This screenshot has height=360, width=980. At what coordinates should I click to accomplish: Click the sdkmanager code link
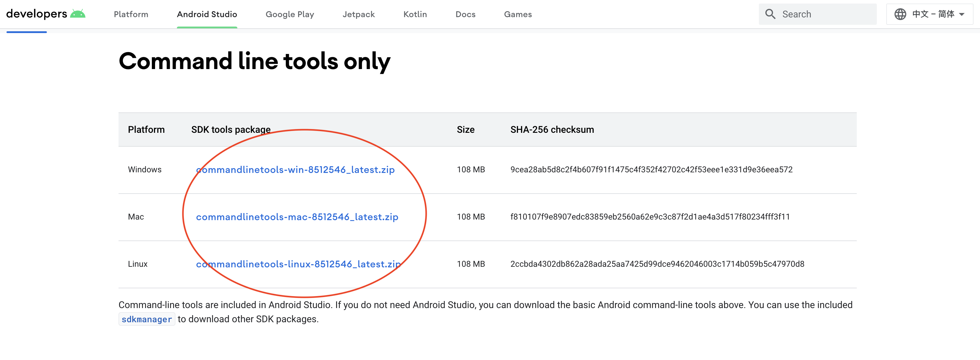click(x=147, y=319)
